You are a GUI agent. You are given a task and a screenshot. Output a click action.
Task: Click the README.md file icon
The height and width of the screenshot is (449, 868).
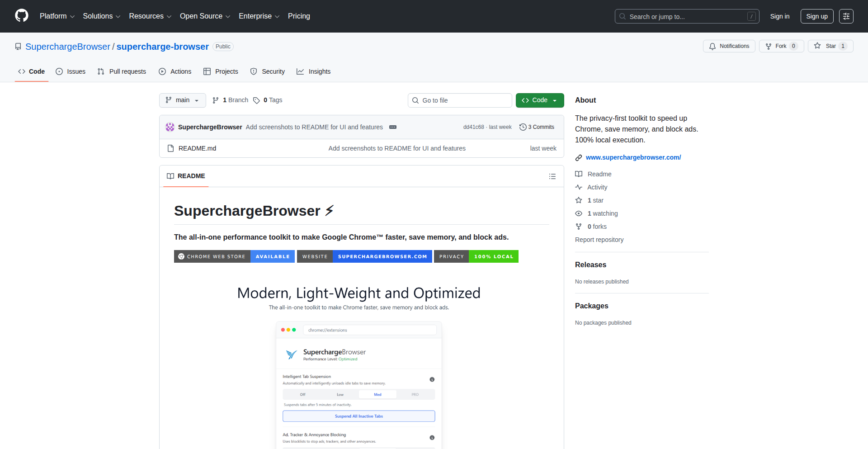[170, 148]
